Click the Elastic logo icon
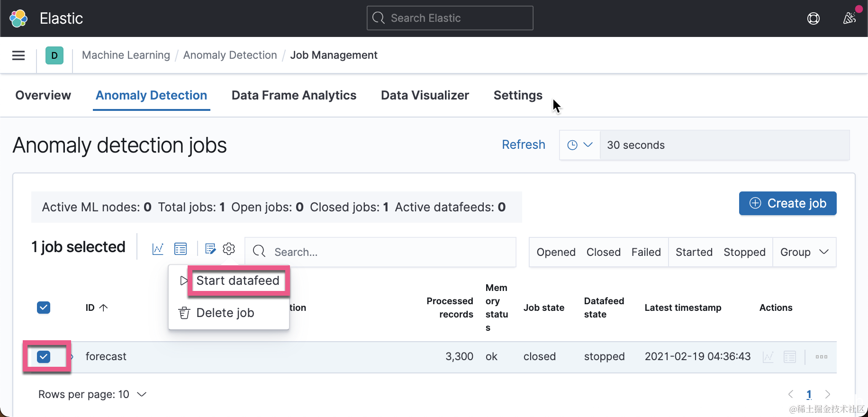 pyautogui.click(x=18, y=18)
